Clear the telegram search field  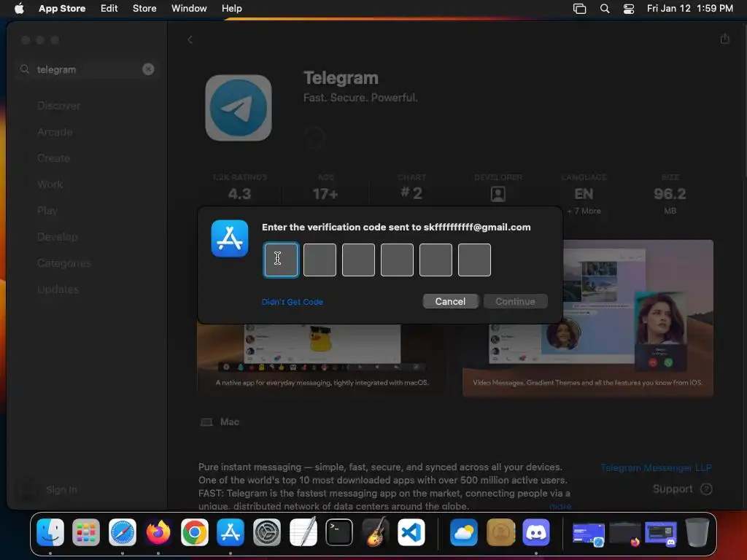148,69
